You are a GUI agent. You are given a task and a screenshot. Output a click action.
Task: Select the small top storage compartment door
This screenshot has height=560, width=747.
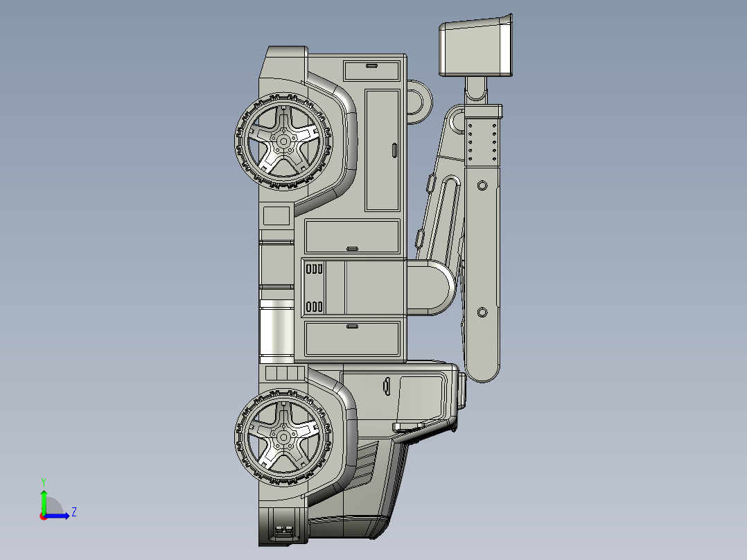pyautogui.click(x=371, y=71)
